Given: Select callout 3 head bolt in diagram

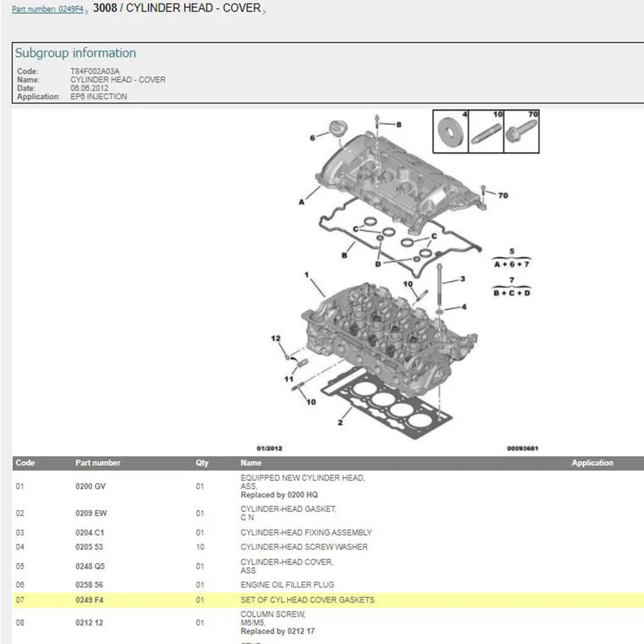Looking at the screenshot, I should click(x=463, y=279).
